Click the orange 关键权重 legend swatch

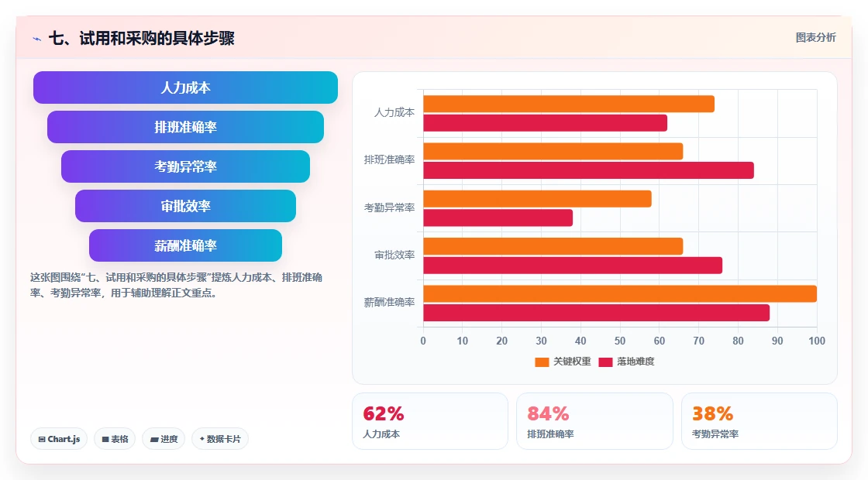pyautogui.click(x=542, y=362)
